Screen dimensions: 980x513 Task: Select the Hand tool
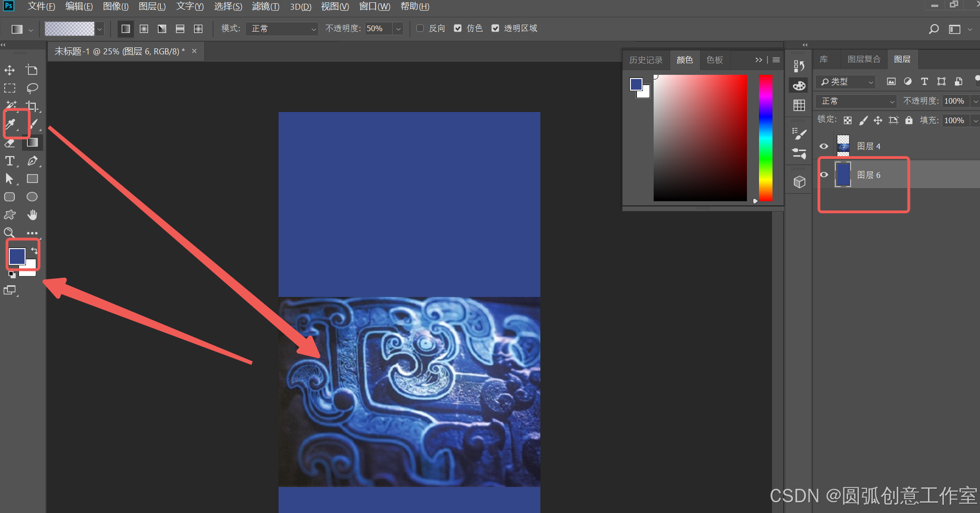click(x=32, y=215)
